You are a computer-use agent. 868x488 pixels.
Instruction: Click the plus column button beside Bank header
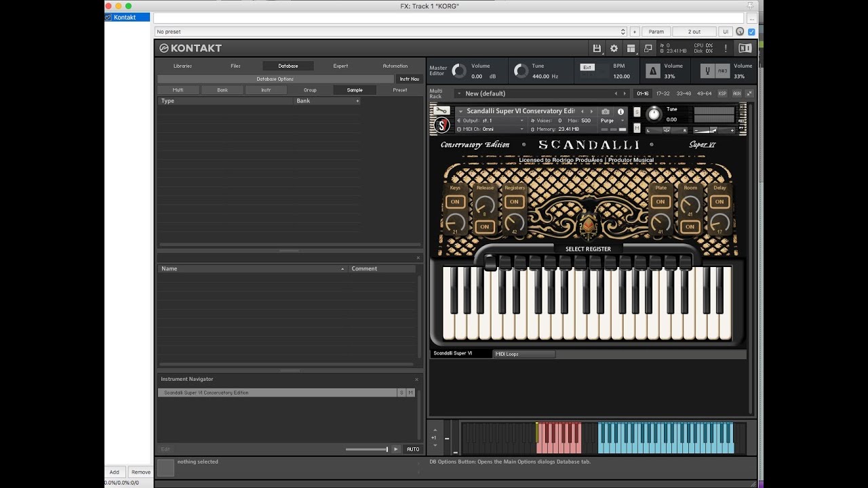tap(357, 101)
